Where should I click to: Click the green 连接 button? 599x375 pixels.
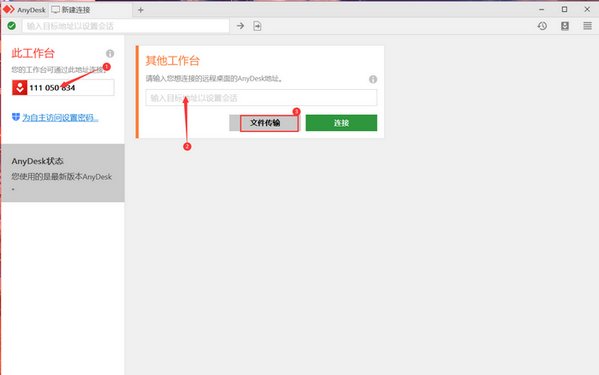341,123
